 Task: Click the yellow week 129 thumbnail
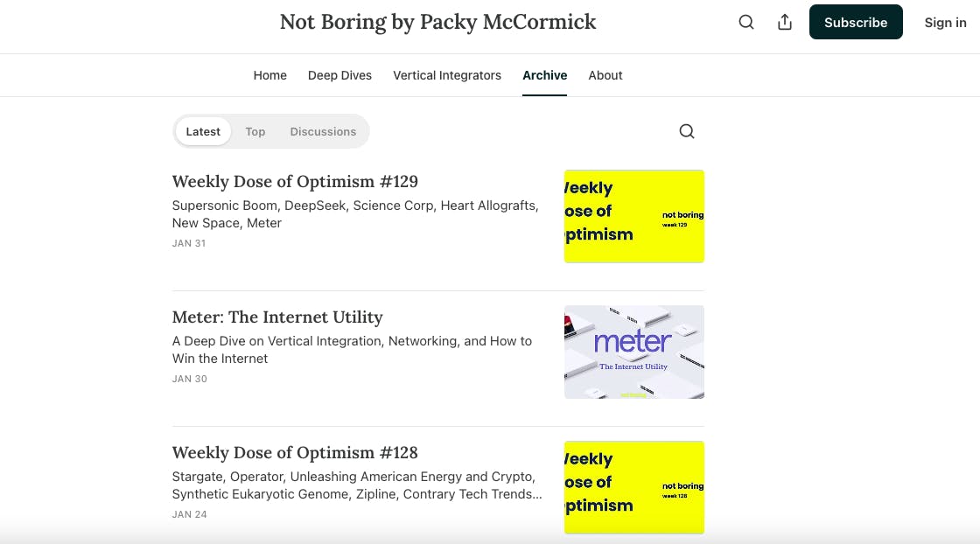click(634, 216)
